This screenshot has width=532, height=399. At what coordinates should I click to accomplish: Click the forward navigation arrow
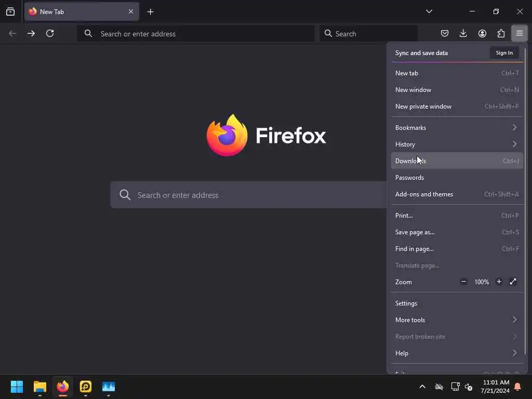click(x=31, y=33)
